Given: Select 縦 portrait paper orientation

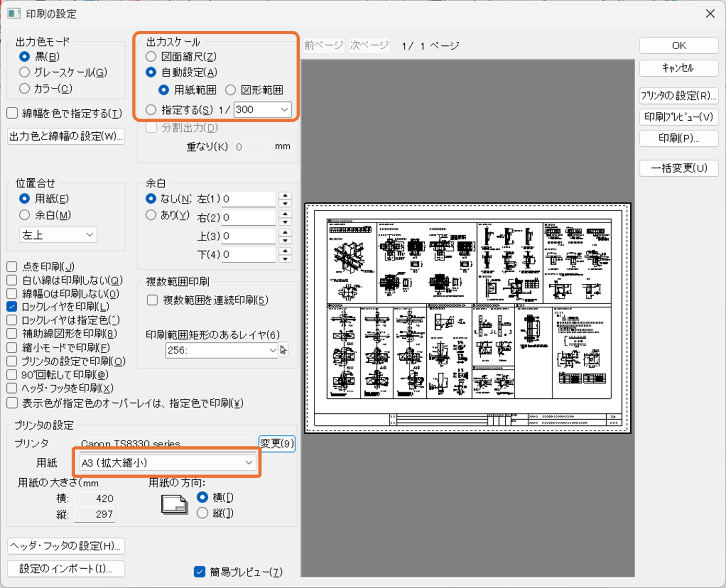Looking at the screenshot, I should [x=203, y=513].
